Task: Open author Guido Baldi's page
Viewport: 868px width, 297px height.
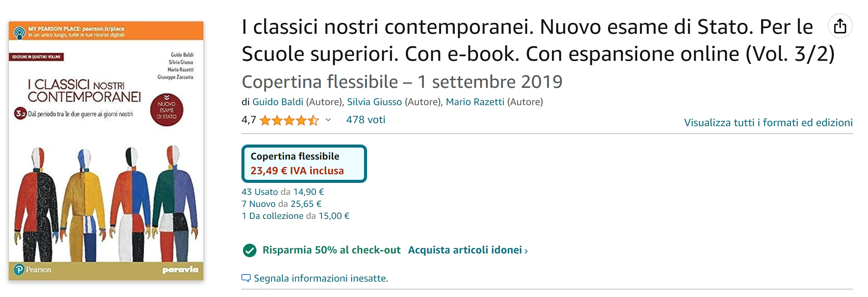Action: point(278,102)
